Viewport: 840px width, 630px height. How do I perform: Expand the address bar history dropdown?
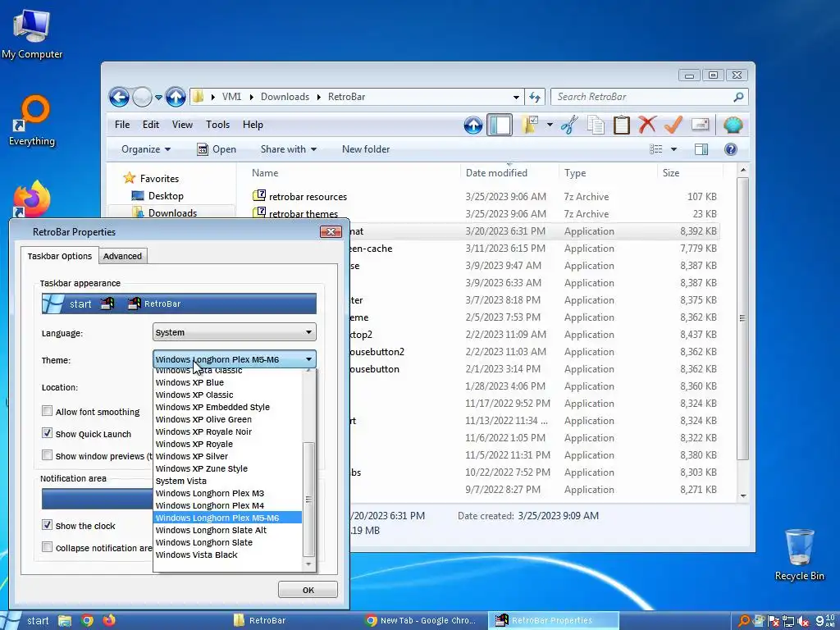tap(516, 97)
